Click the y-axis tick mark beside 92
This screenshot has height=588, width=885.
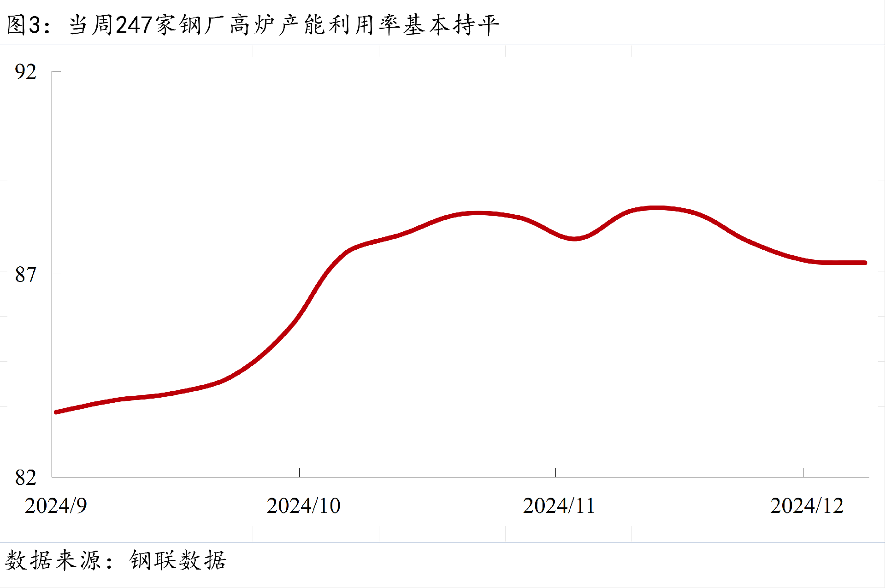tap(56, 71)
